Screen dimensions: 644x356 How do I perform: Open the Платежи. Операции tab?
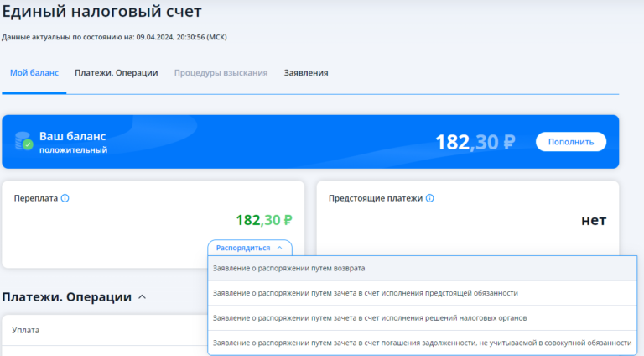(x=116, y=73)
